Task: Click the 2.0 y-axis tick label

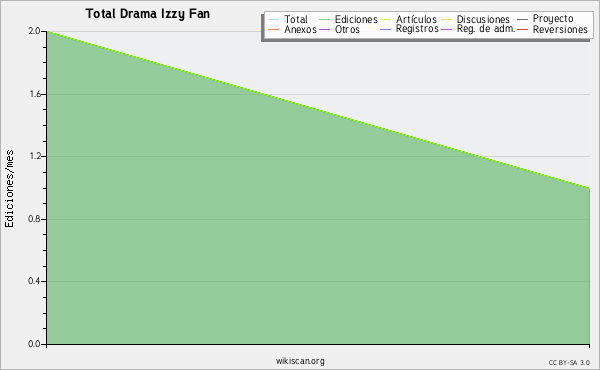Action: pos(34,31)
